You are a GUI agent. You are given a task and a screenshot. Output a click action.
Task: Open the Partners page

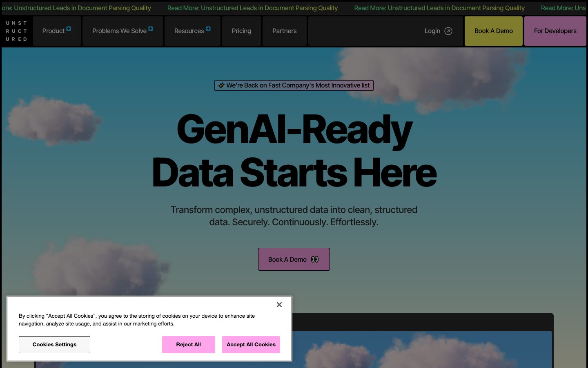pos(284,31)
